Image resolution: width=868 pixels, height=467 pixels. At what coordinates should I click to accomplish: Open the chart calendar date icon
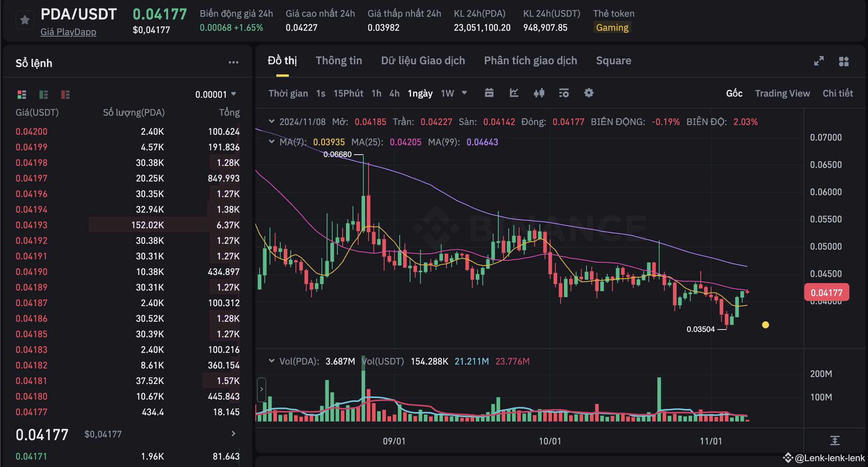coord(489,93)
